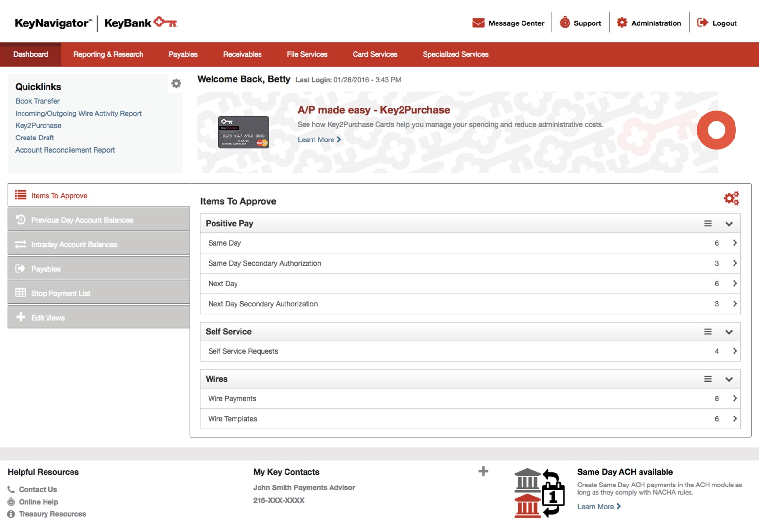759x532 pixels.
Task: Open Self Service Requests row arrow
Action: tap(735, 351)
